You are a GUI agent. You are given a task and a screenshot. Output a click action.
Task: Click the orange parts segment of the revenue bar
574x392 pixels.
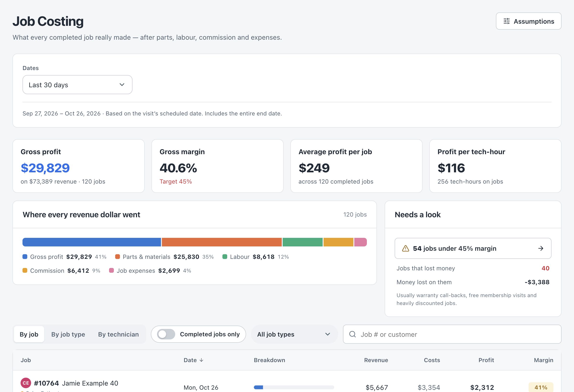[221, 242]
